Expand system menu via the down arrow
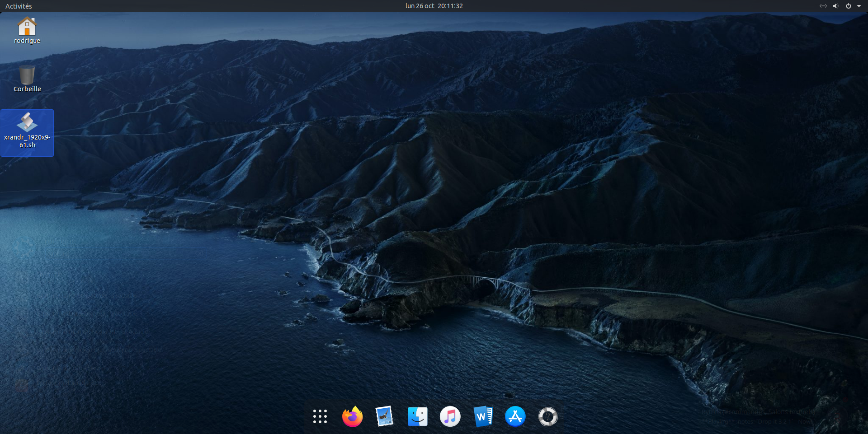This screenshot has width=868, height=434. (859, 6)
